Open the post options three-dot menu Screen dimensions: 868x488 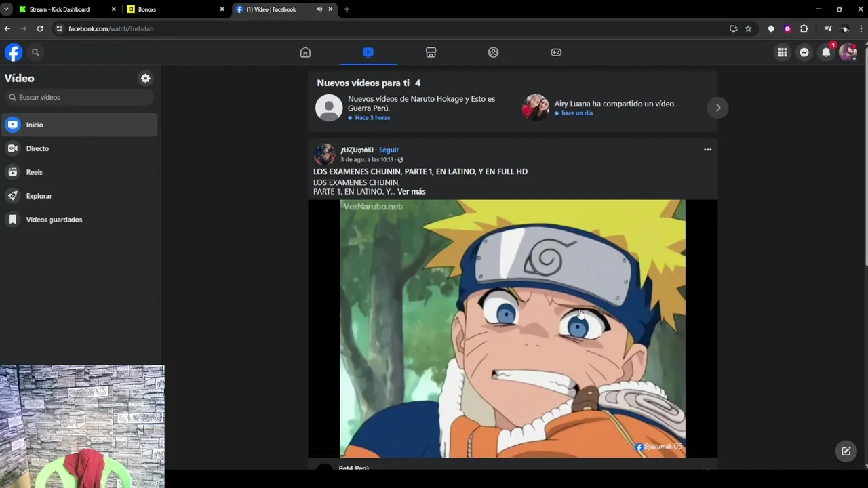pyautogui.click(x=707, y=150)
